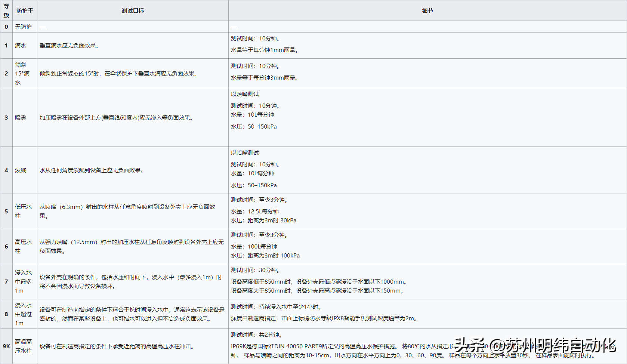The width and height of the screenshot is (627, 364).
Task: Click the "头条@苏州明纬自动化" watermark
Action: click(535, 345)
